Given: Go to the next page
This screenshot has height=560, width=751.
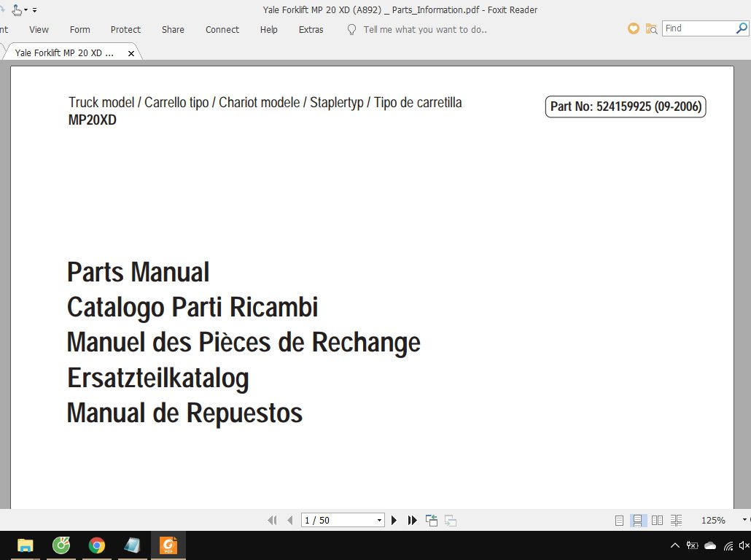Looking at the screenshot, I should pyautogui.click(x=394, y=520).
